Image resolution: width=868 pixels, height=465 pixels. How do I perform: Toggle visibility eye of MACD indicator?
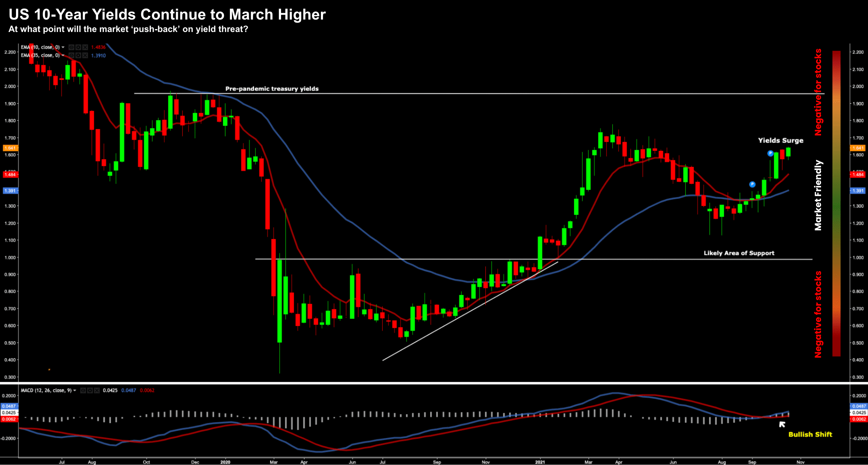(x=83, y=390)
